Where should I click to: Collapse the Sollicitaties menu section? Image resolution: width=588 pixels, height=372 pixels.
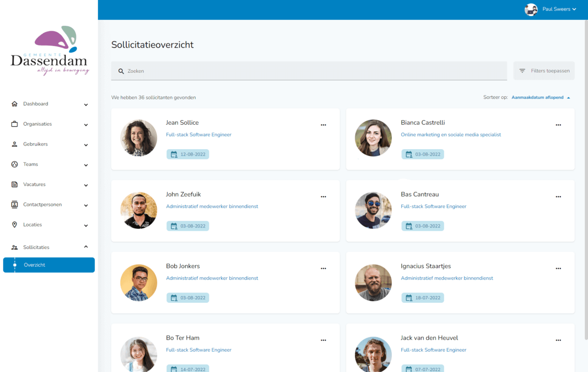[86, 247]
